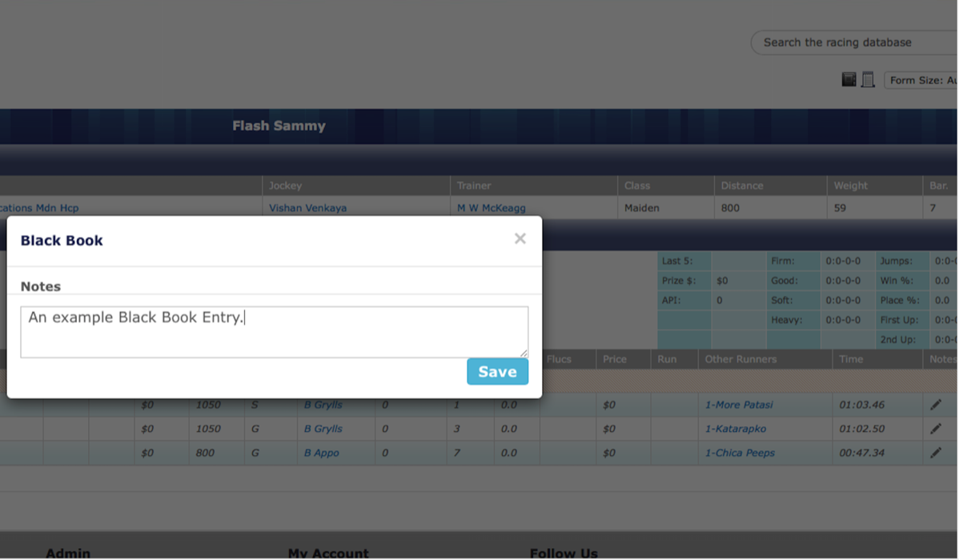Select the My Account footer heading
This screenshot has height=560, width=959.
click(x=328, y=554)
